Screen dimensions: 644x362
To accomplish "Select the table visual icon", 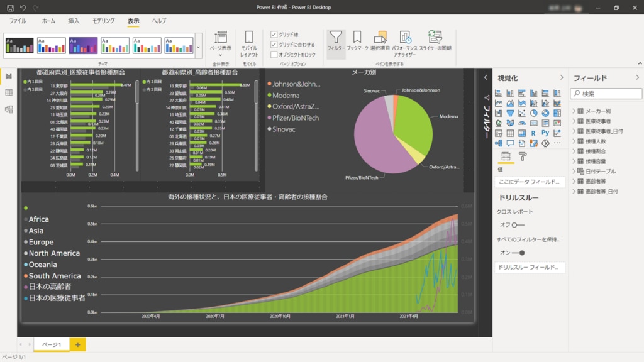I will point(510,133).
